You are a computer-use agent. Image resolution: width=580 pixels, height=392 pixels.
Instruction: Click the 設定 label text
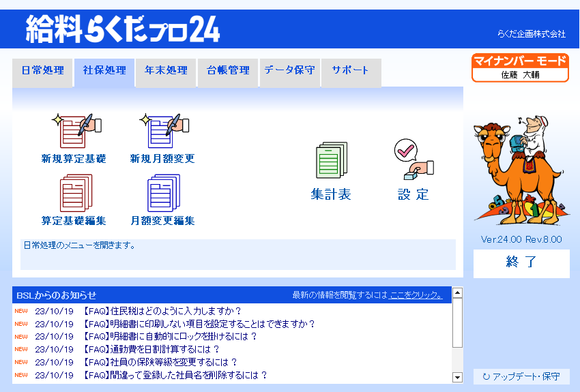(x=414, y=194)
